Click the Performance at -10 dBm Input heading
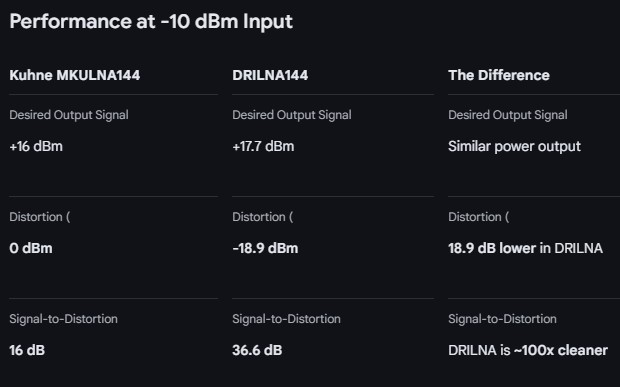Screen dimensions: 620x387 [x=151, y=22]
